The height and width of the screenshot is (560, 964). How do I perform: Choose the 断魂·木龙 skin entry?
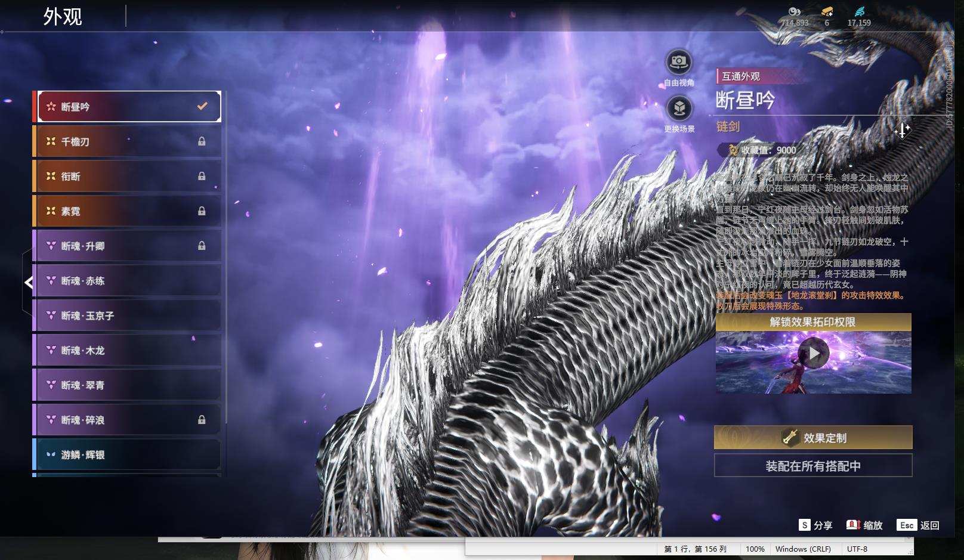pos(127,350)
